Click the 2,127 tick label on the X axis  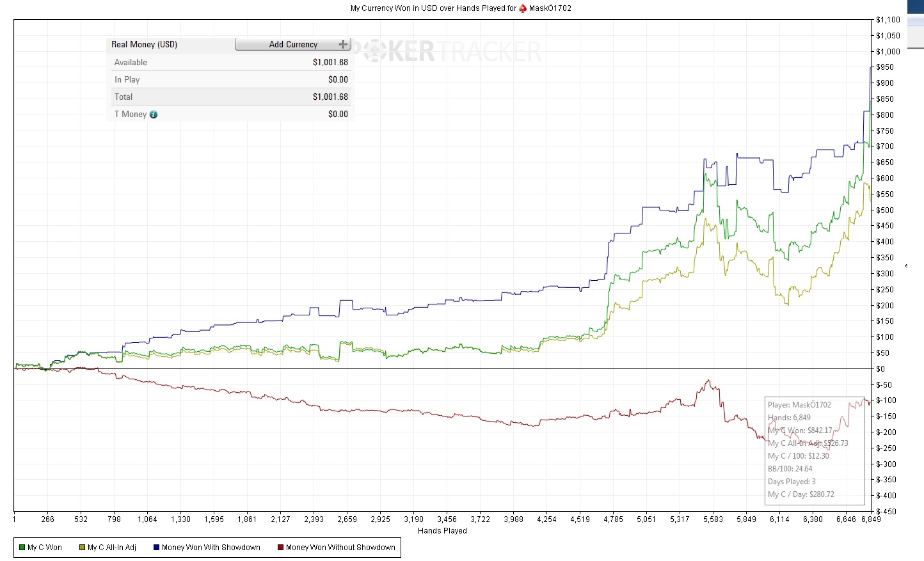pos(280,519)
